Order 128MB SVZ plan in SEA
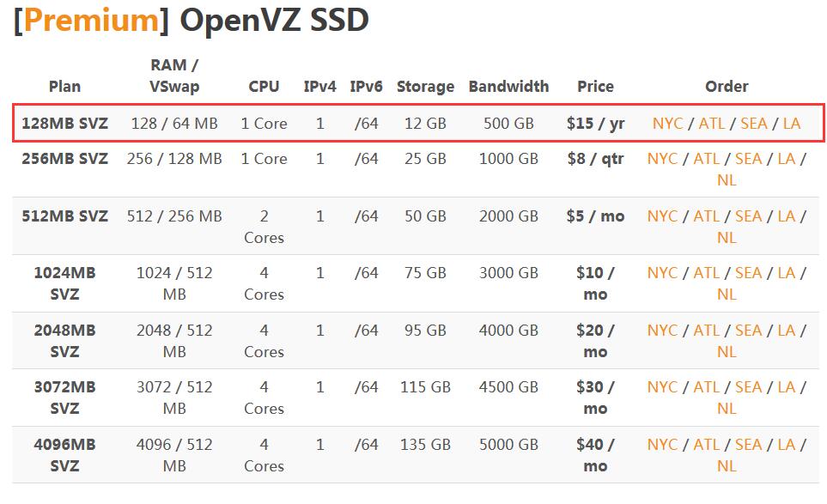This screenshot has height=504, width=827. (x=754, y=124)
